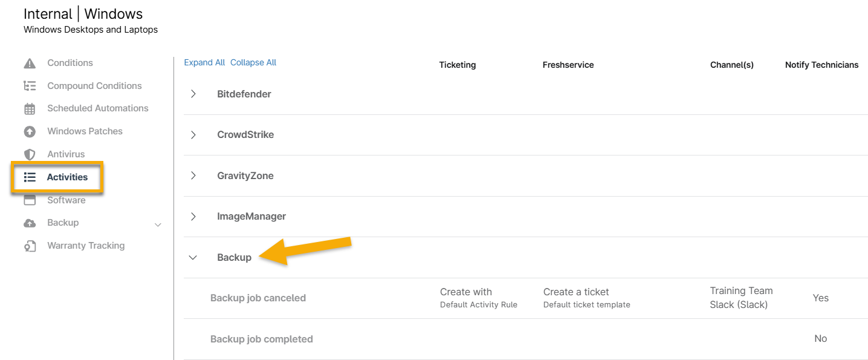Expand the ImageManager activity group
868x360 pixels.
pos(193,217)
